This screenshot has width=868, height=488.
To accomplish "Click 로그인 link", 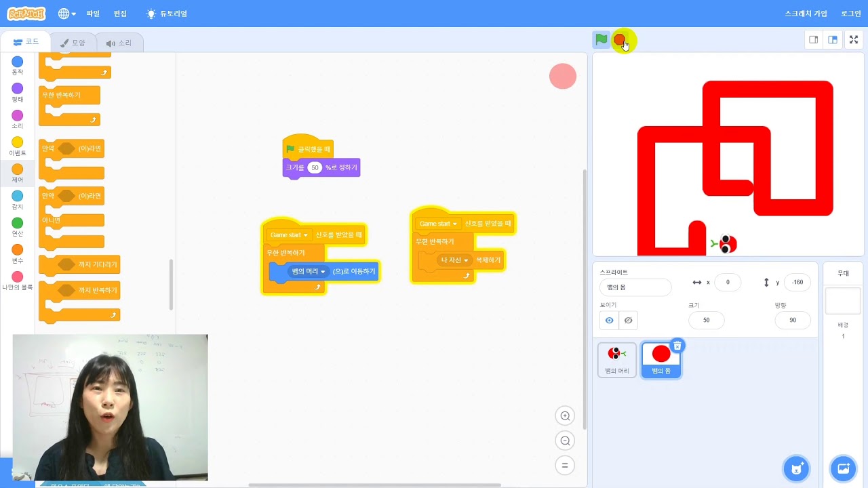I will [851, 14].
